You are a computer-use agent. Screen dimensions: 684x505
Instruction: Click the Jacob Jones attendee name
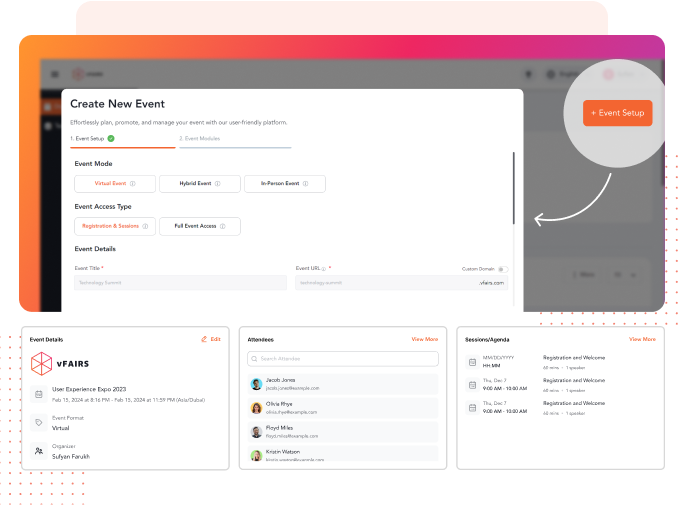click(x=280, y=380)
